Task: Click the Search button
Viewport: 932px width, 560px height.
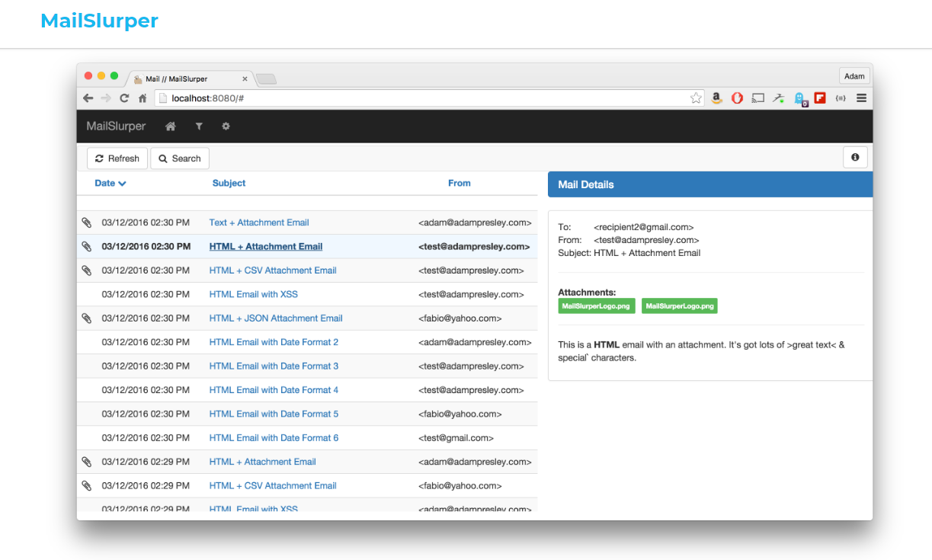Action: pyautogui.click(x=180, y=158)
